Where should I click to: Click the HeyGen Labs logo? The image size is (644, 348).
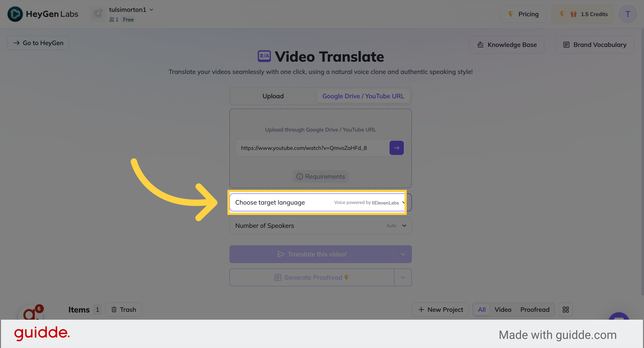[42, 14]
